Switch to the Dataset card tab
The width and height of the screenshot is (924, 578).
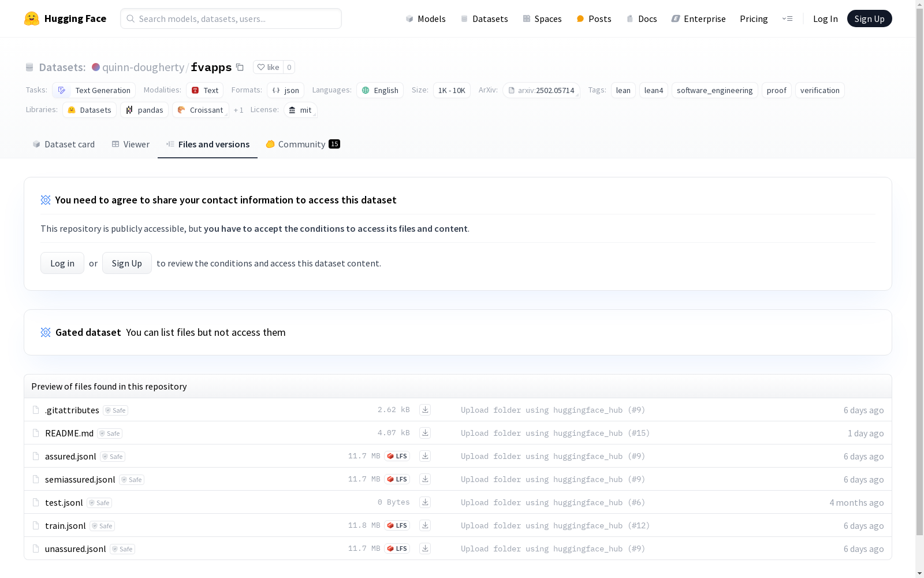point(64,144)
